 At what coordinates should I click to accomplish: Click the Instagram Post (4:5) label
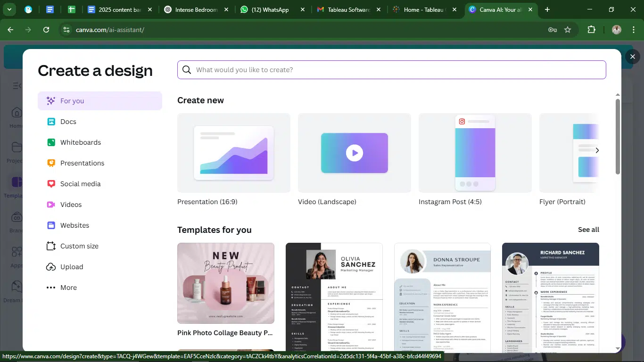tap(450, 202)
